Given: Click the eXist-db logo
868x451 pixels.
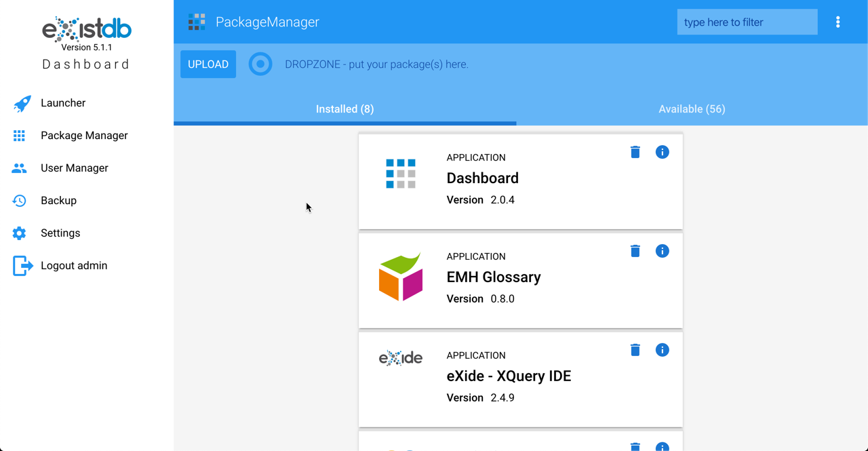Looking at the screenshot, I should click(87, 29).
